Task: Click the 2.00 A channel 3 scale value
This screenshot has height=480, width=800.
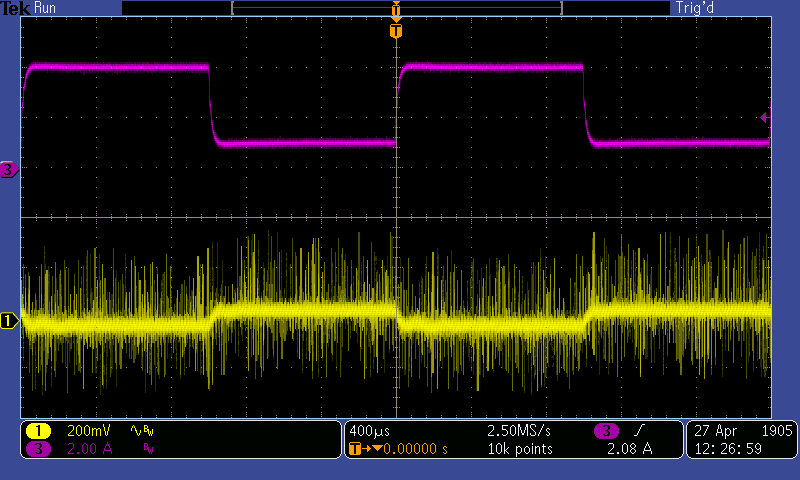Action: [89, 449]
